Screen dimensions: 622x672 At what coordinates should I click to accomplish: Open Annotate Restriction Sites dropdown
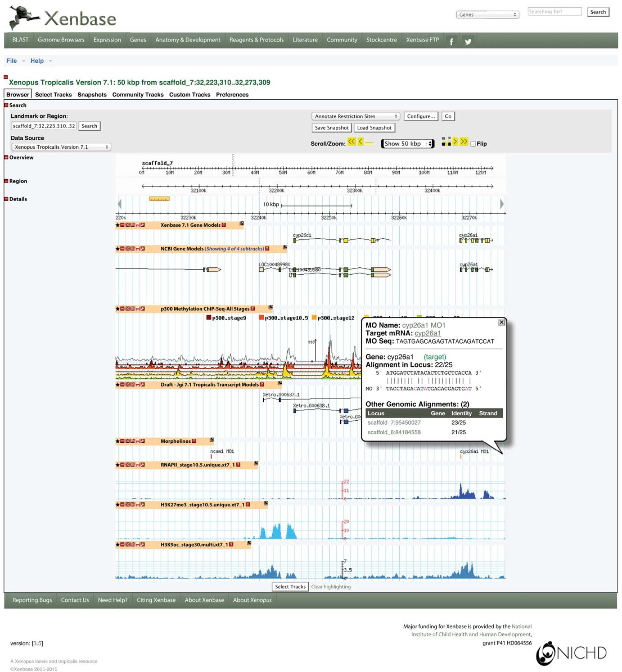[355, 116]
